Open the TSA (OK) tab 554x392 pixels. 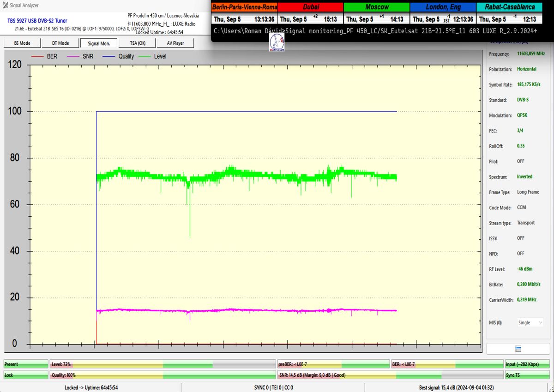[136, 43]
